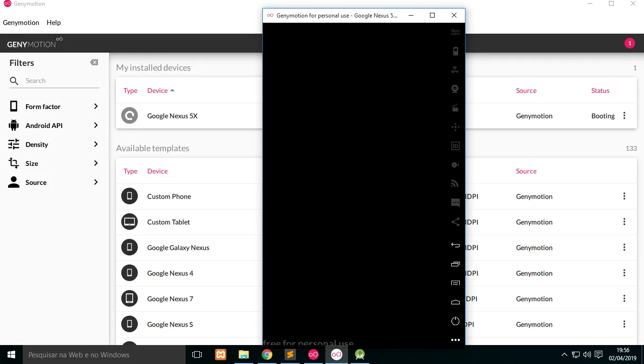The image size is (644, 364).
Task: Click the Windows taskbar search box
Action: point(104,355)
